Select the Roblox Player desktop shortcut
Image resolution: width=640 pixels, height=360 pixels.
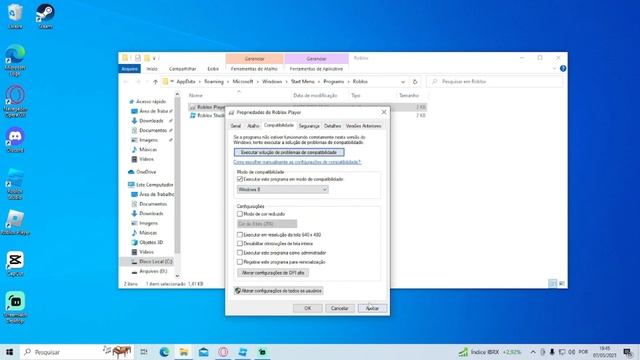pyautogui.click(x=15, y=223)
